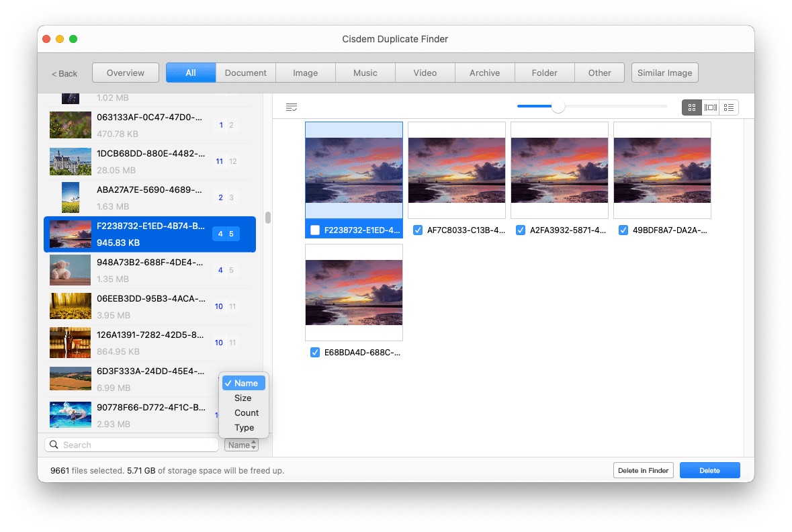
Task: Open the Music tab
Action: (x=365, y=73)
